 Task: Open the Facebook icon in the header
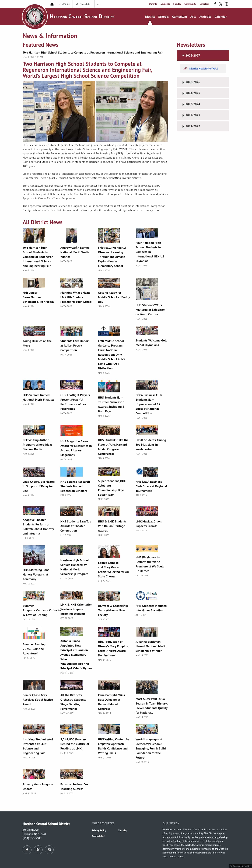coord(215,4)
